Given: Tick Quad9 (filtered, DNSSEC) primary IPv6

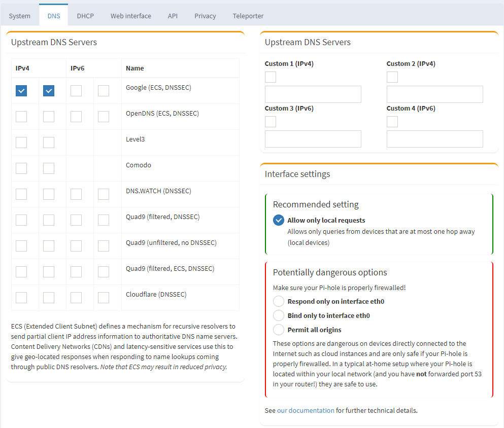Looking at the screenshot, I should click(x=76, y=220).
